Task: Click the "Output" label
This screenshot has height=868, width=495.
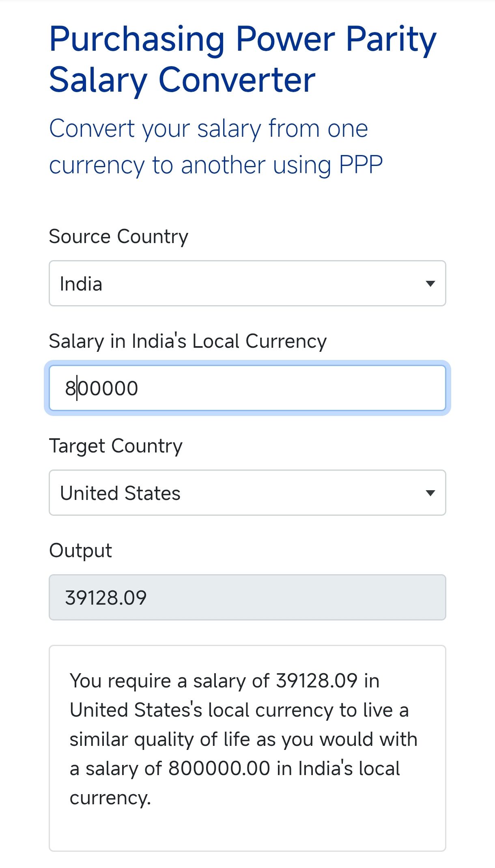Action: (80, 550)
